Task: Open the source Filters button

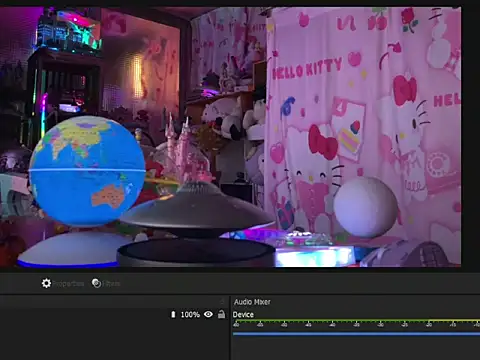Action: [106, 283]
